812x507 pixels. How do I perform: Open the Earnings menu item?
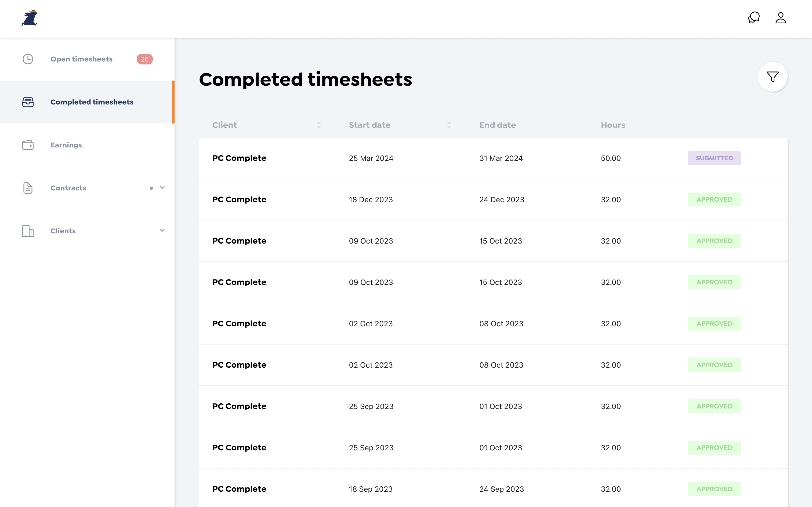coord(66,145)
